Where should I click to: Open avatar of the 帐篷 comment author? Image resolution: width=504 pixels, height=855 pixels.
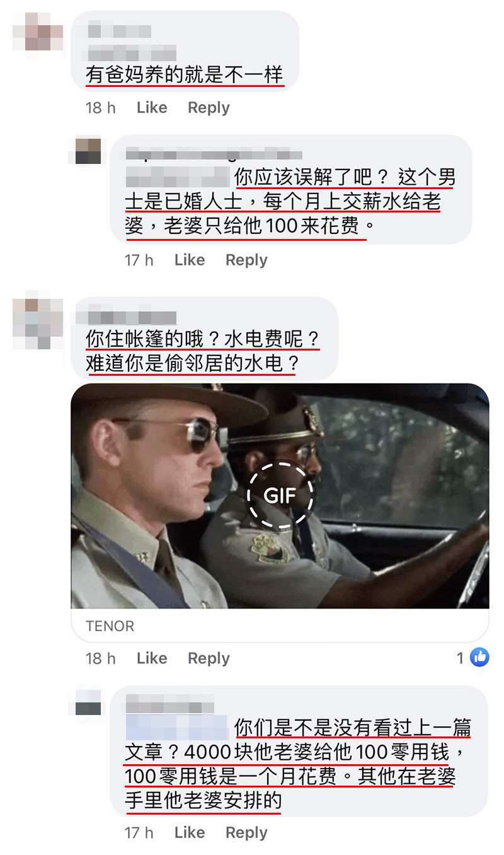click(x=38, y=324)
